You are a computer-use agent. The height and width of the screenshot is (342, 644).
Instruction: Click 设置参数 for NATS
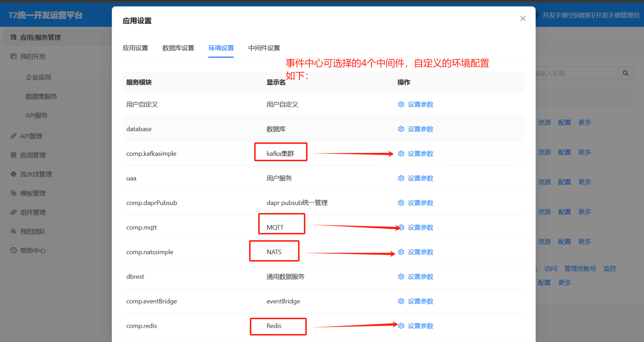click(420, 252)
